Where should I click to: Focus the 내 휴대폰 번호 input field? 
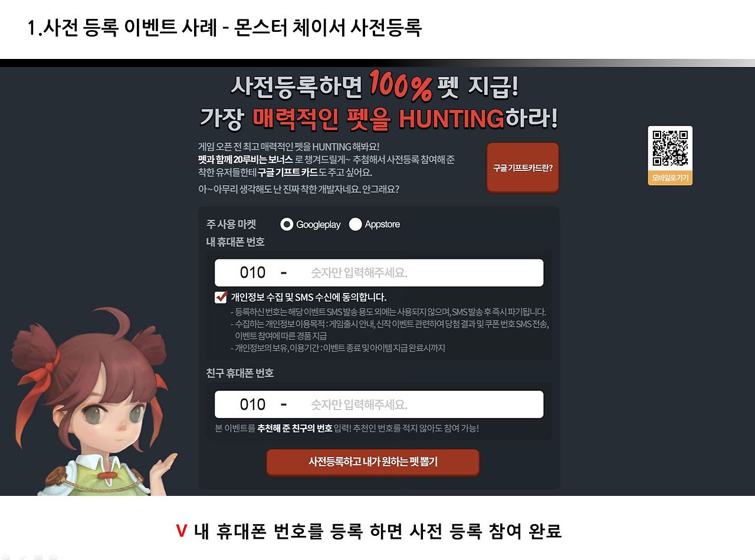[x=379, y=273]
